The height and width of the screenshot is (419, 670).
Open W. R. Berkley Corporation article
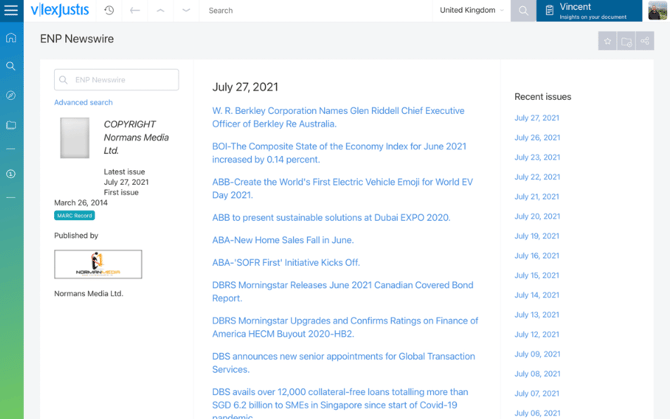click(338, 117)
